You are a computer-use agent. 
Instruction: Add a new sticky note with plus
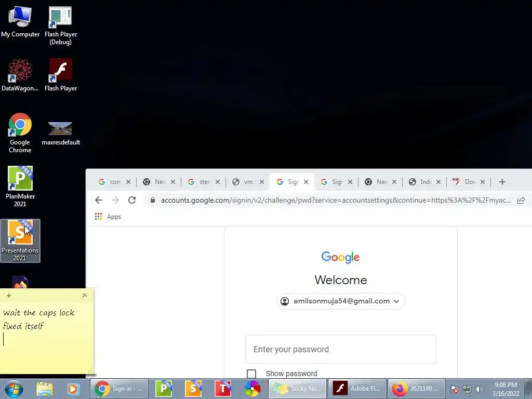pos(9,296)
